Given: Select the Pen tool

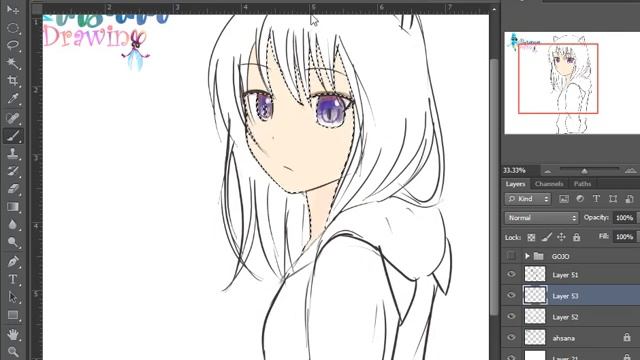Looking at the screenshot, I should [13, 261].
